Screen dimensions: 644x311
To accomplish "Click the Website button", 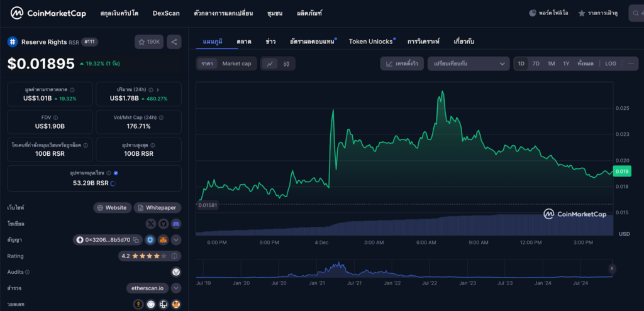I will point(112,207).
